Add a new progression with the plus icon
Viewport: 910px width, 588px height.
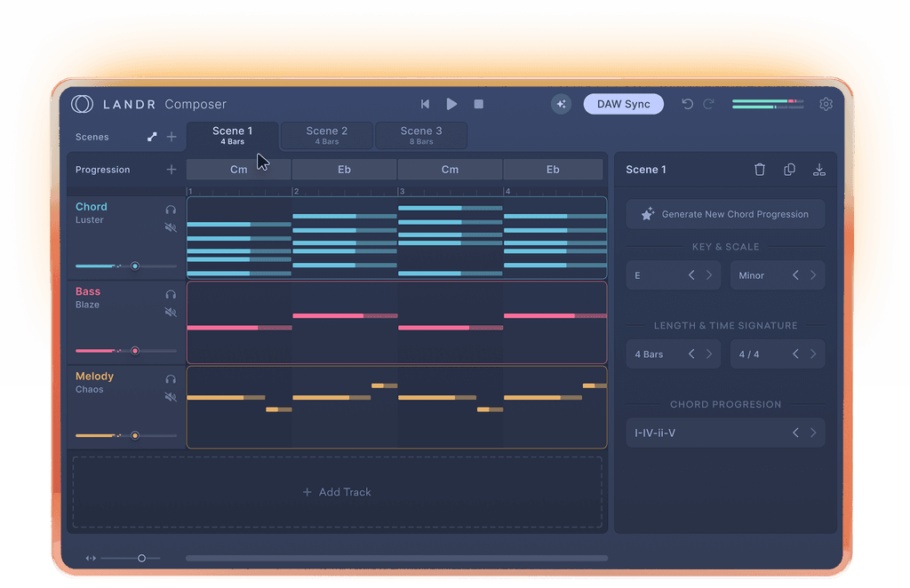172,168
